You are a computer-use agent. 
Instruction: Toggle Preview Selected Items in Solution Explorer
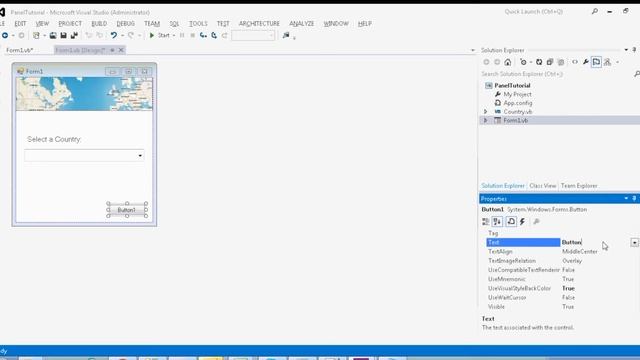596,62
